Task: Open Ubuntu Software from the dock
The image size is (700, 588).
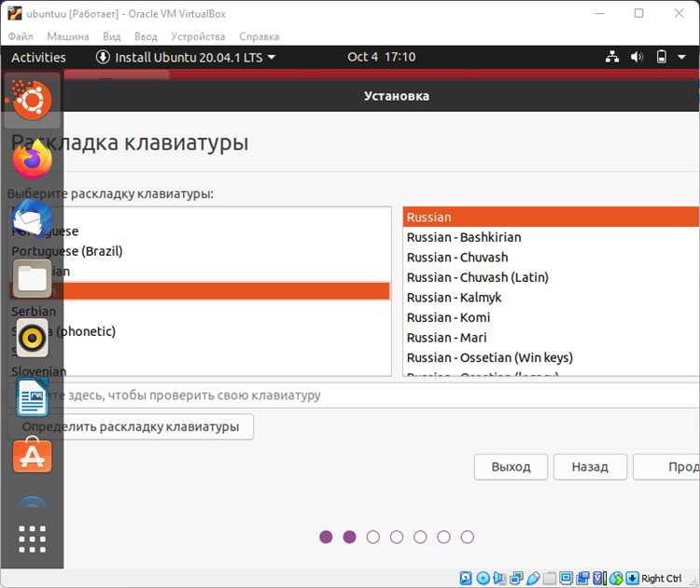Action: pyautogui.click(x=32, y=456)
